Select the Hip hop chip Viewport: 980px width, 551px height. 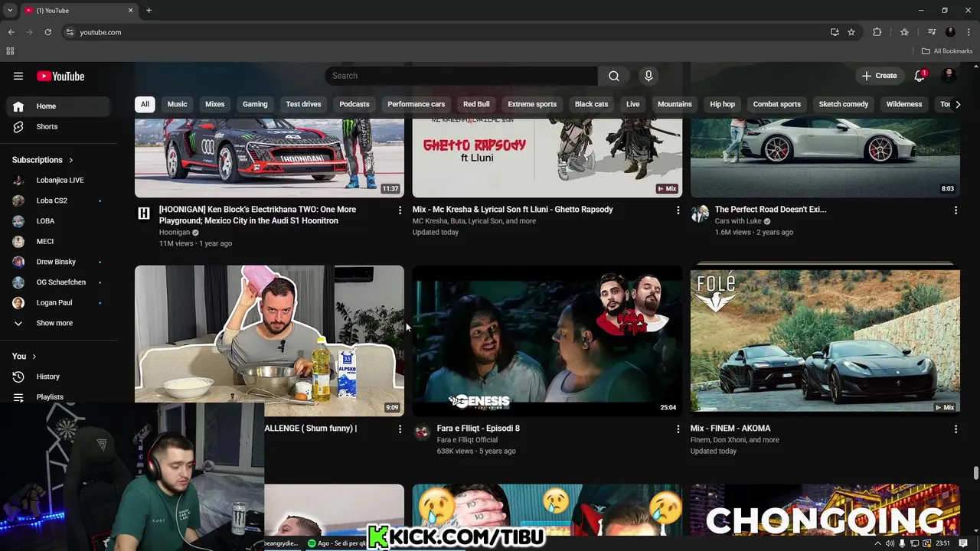coord(722,104)
